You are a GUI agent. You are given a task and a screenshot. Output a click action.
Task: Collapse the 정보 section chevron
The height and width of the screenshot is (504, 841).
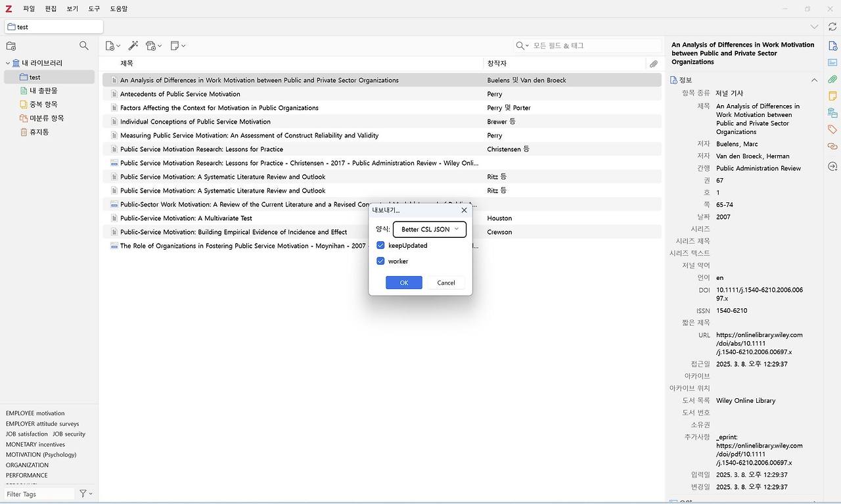pos(814,80)
